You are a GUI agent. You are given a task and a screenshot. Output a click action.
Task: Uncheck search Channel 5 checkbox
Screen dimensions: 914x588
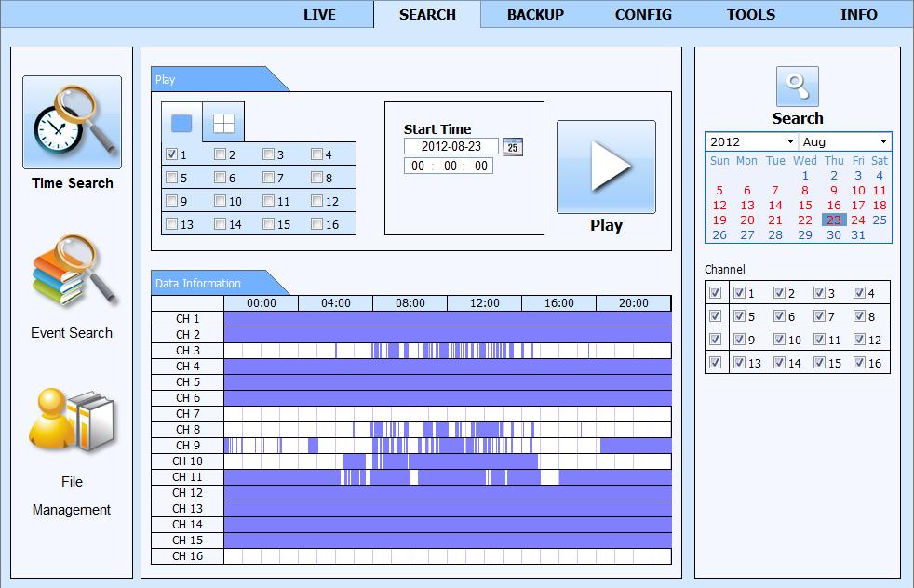(739, 315)
